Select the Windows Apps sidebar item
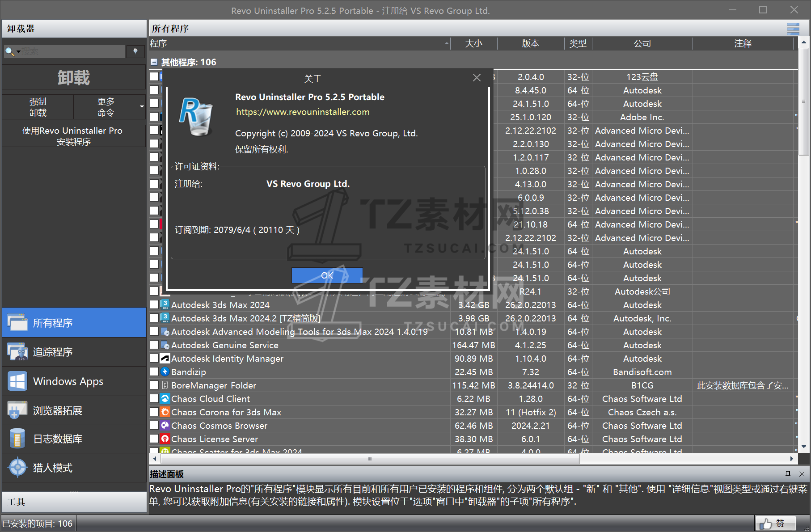Screen dimensions: 811x532 (74, 381)
